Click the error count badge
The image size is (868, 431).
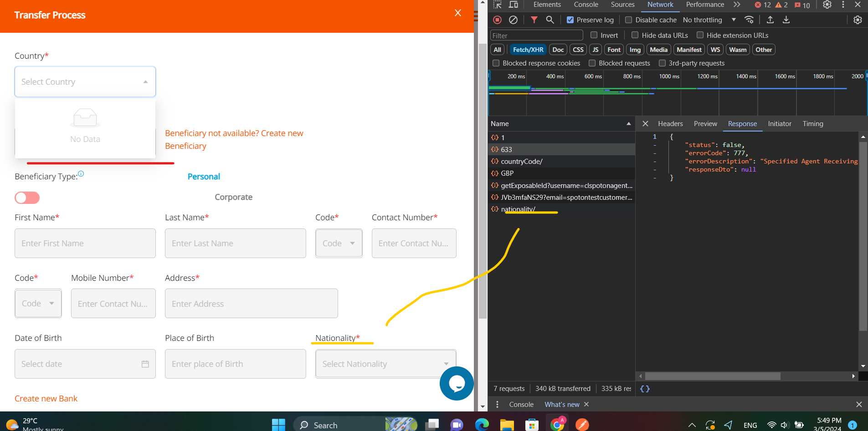(x=763, y=5)
